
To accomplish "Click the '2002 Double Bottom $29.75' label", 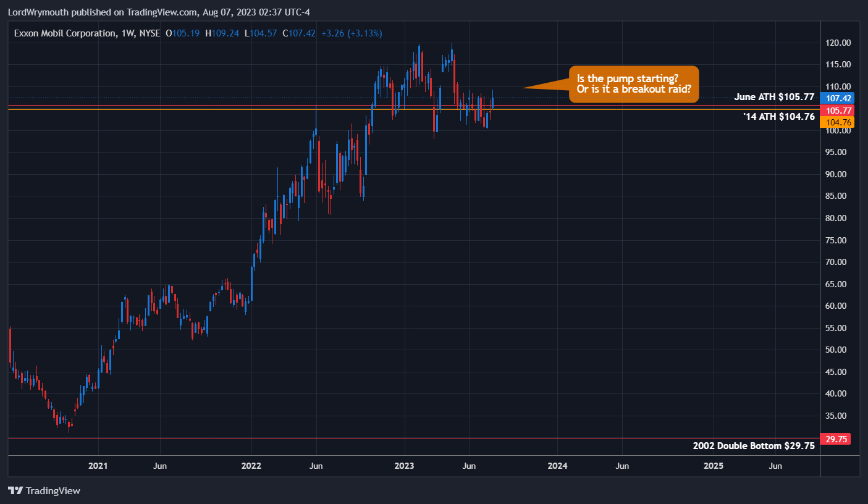I will tap(754, 445).
